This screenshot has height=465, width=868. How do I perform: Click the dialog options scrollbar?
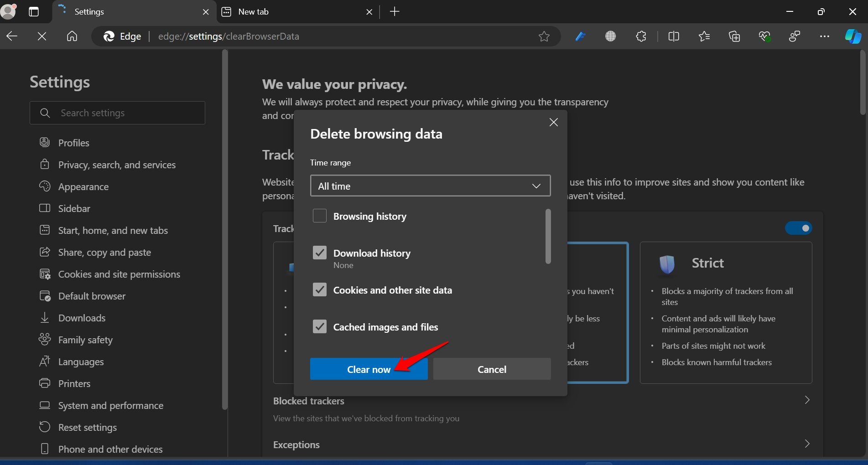pos(548,236)
